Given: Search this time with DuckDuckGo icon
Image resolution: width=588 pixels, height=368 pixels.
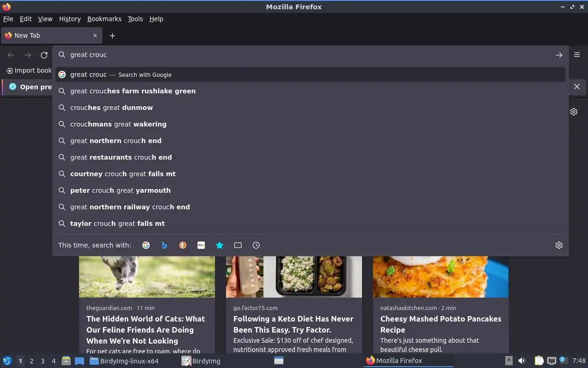Looking at the screenshot, I should [x=183, y=245].
